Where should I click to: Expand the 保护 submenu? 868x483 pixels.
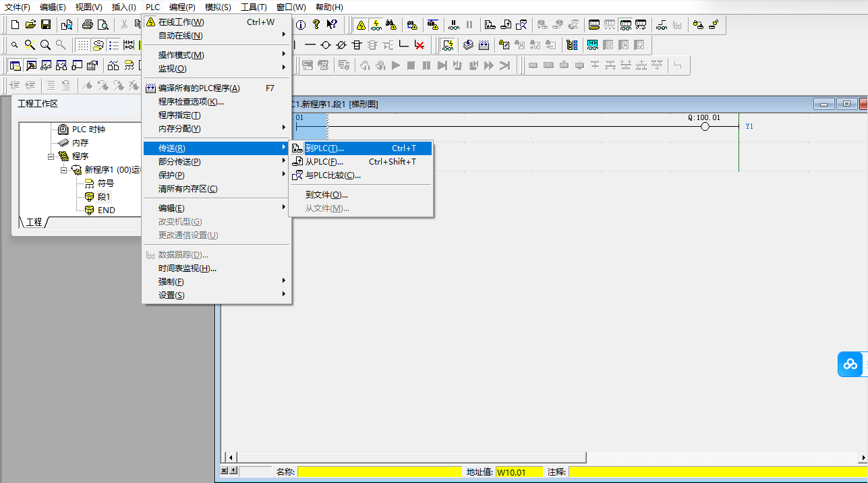(x=217, y=175)
